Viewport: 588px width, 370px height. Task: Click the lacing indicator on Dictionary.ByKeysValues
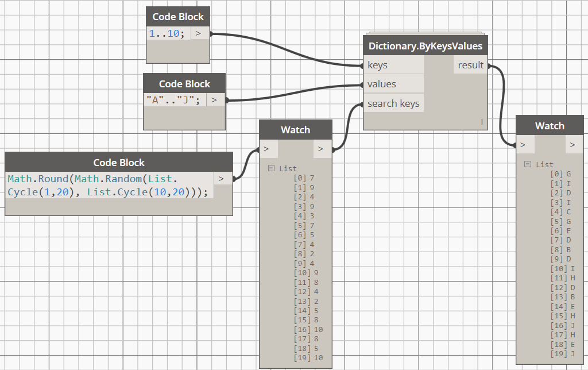coord(482,121)
